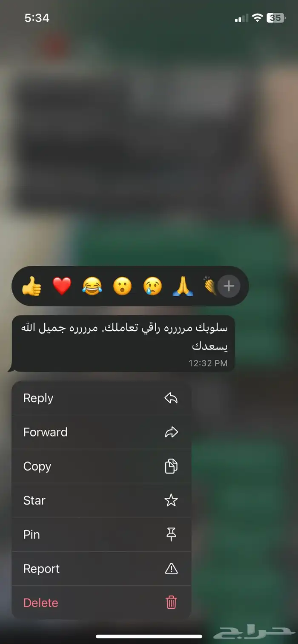
Task: React with the laughing tears emoji
Action: [x=92, y=286]
